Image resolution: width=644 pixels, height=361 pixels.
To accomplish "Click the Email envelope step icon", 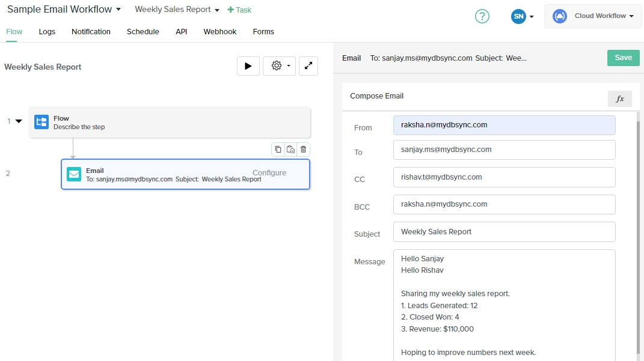I will pyautogui.click(x=74, y=174).
